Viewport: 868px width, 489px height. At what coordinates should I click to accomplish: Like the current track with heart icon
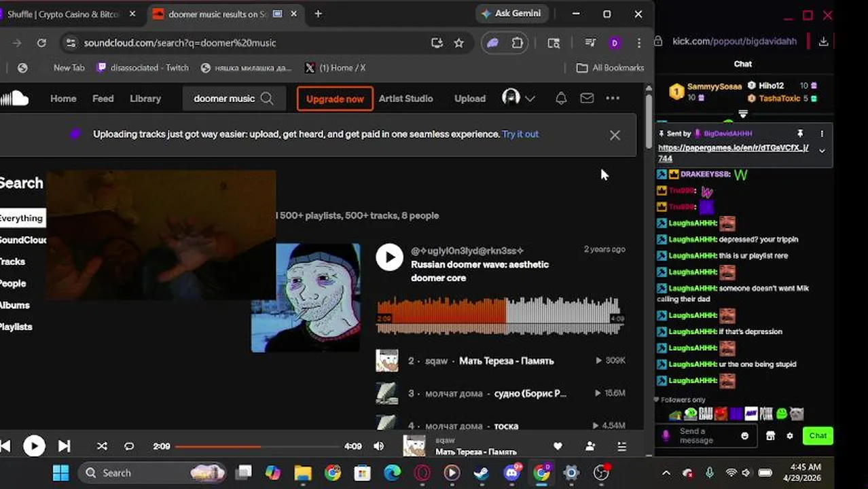pyautogui.click(x=558, y=446)
